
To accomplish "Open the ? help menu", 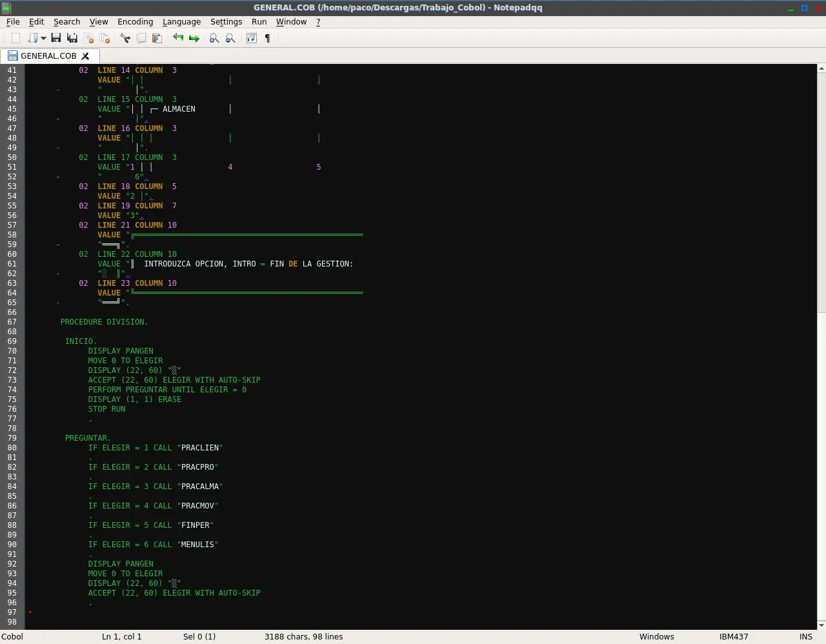I will (318, 21).
